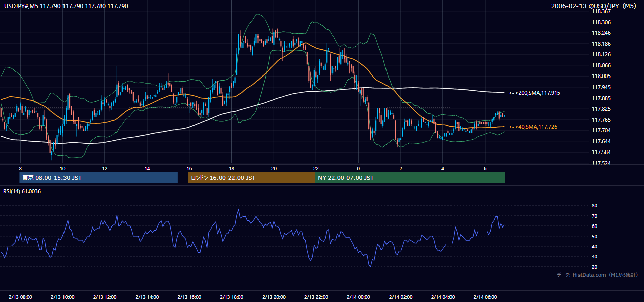This screenshot has width=644, height=302.
Task: Click the 2/14 02:00 time axis label
Action: 401,297
